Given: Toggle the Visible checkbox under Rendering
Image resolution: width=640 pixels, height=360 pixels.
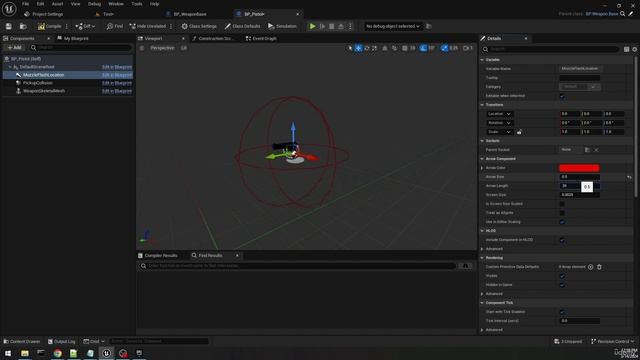Looking at the screenshot, I should pyautogui.click(x=562, y=276).
